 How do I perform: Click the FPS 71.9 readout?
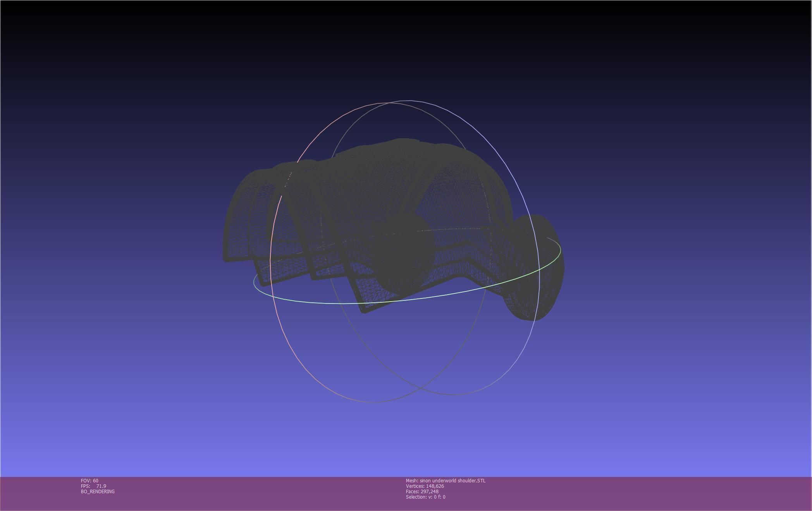coord(93,486)
